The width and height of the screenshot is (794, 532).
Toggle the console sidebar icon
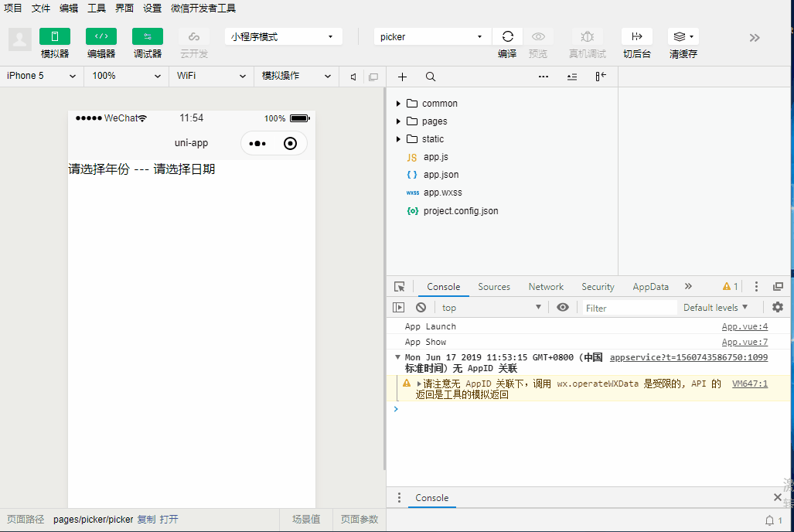tap(398, 308)
